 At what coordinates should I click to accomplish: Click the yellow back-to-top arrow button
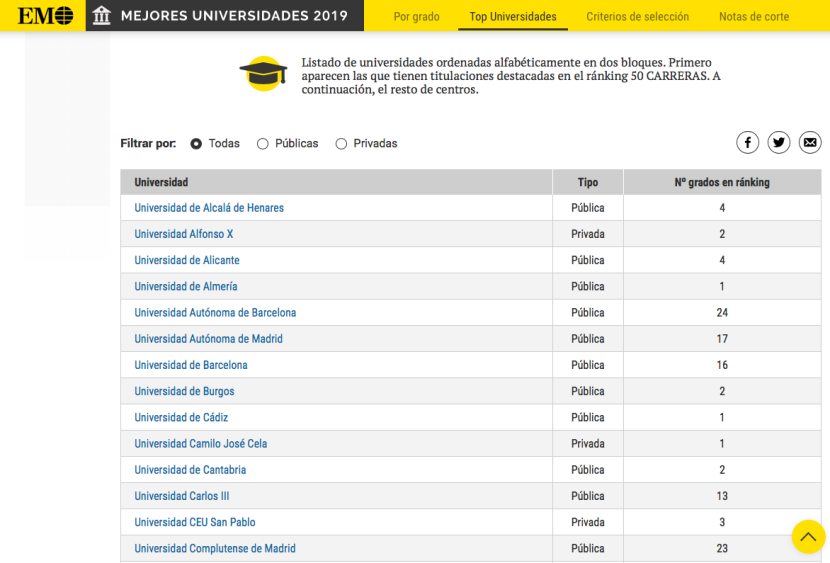tap(808, 537)
